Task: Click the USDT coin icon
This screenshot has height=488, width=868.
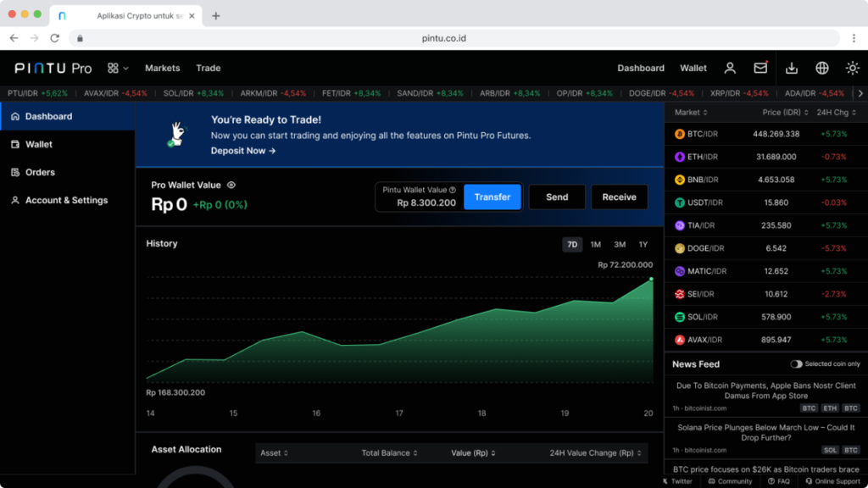Action: point(679,202)
